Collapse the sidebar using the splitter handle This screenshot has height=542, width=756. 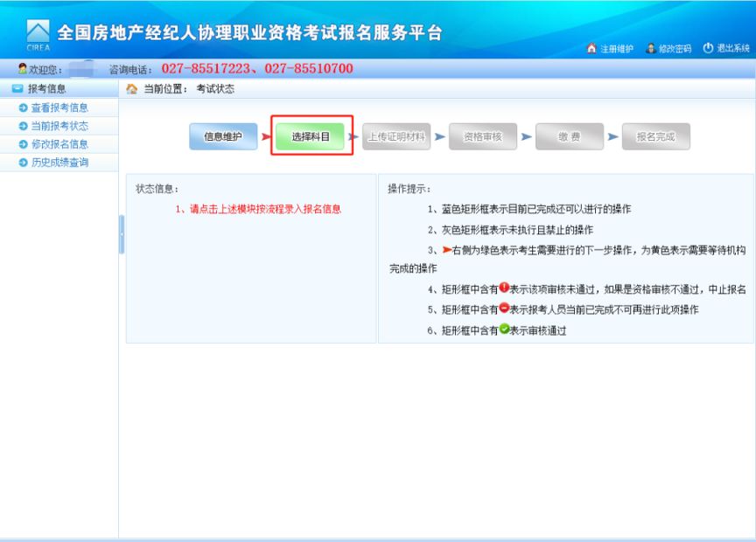click(x=122, y=234)
